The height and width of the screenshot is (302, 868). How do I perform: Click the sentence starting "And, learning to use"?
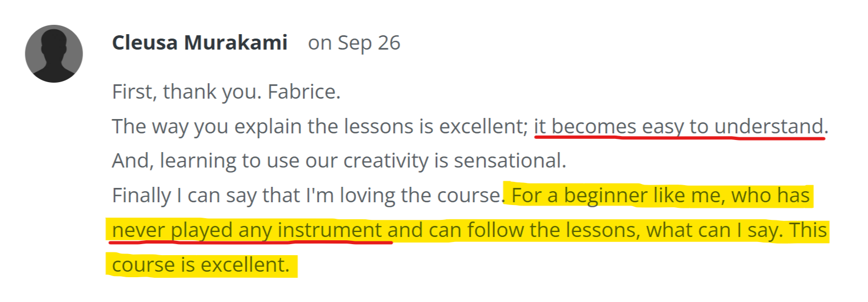point(339,161)
